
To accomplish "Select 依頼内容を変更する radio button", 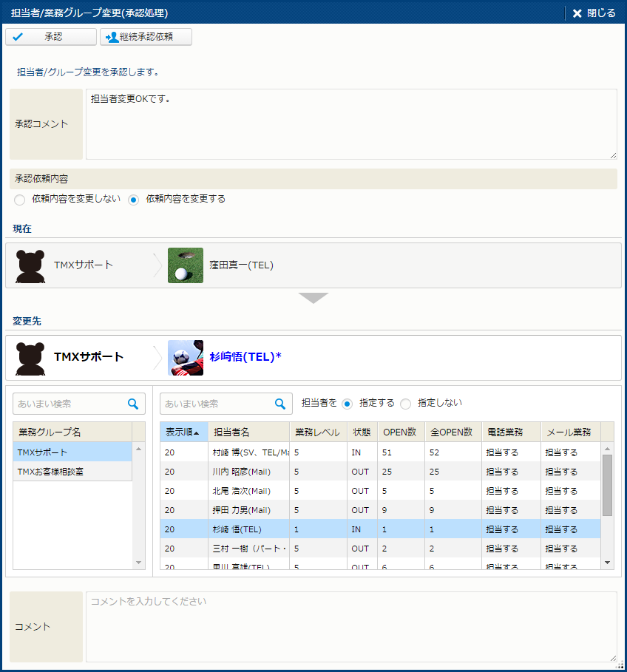I will 134,200.
